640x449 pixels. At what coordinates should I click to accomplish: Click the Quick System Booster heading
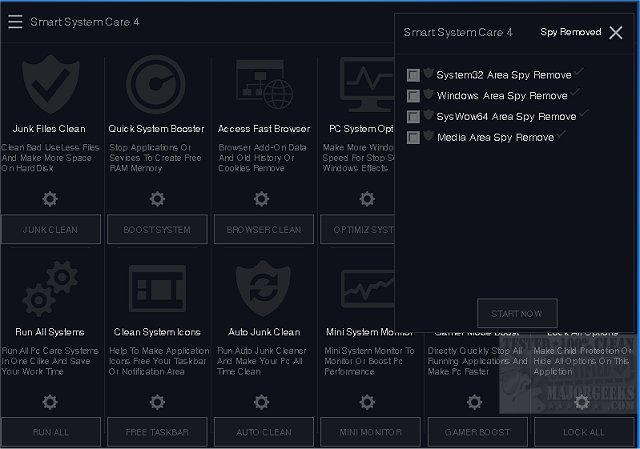156,129
